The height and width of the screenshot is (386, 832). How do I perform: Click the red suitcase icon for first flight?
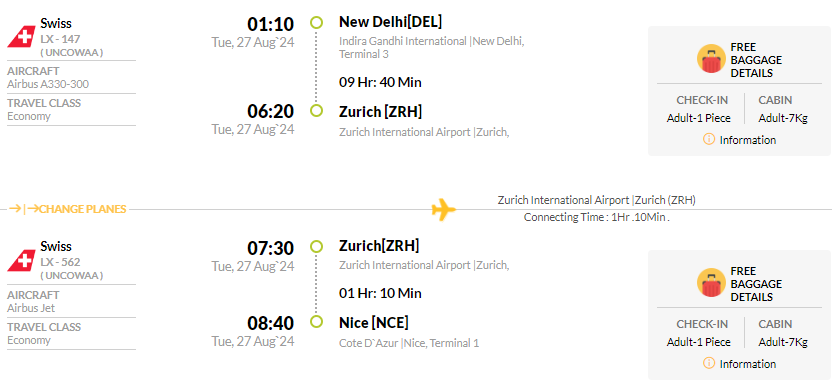pos(711,58)
